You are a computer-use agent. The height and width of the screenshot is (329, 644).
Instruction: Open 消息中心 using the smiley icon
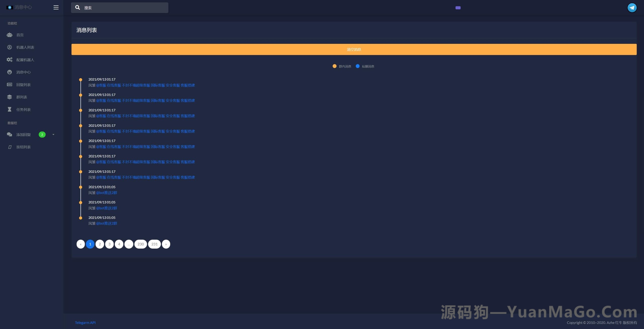[x=9, y=72]
